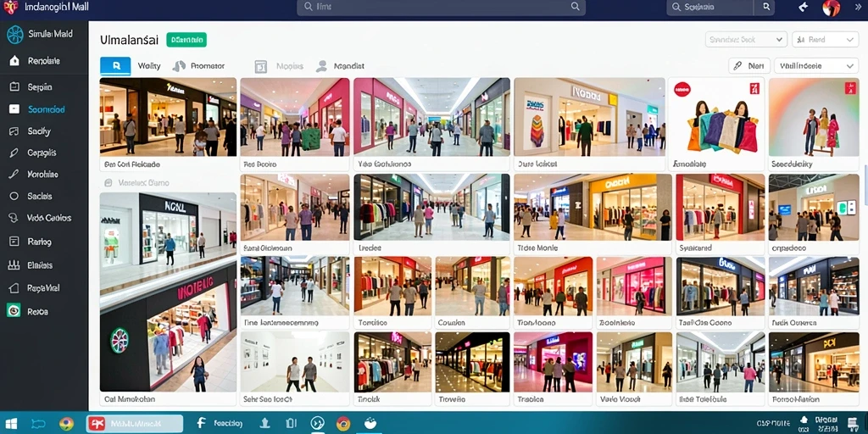Open the Rend dropdown at top right
Screen dimensions: 868x434
coord(826,39)
